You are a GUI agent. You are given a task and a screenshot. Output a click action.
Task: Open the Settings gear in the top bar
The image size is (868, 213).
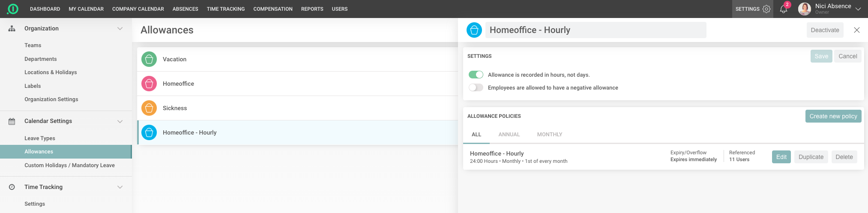[x=766, y=9]
